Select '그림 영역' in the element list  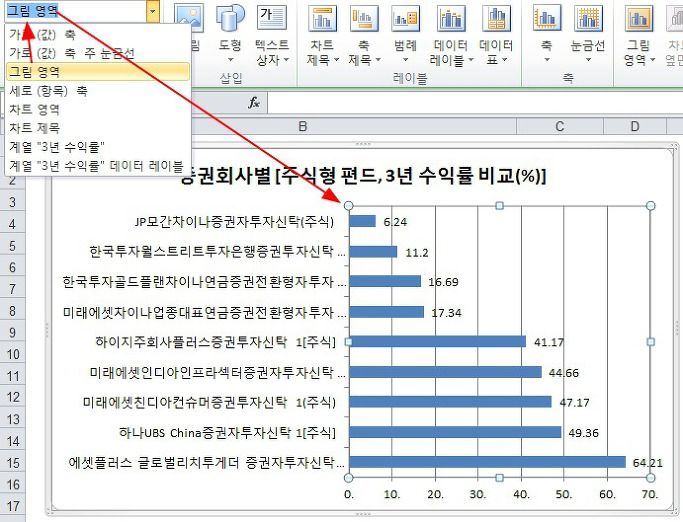click(98, 72)
